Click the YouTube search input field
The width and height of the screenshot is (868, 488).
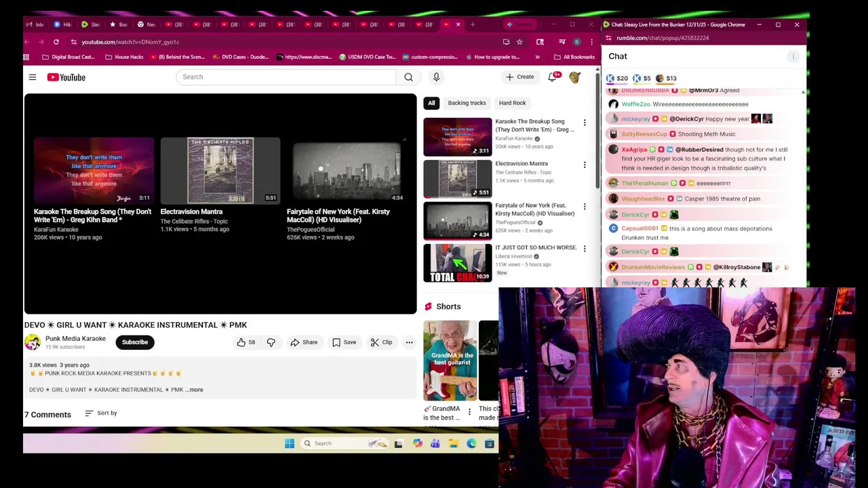coord(286,77)
